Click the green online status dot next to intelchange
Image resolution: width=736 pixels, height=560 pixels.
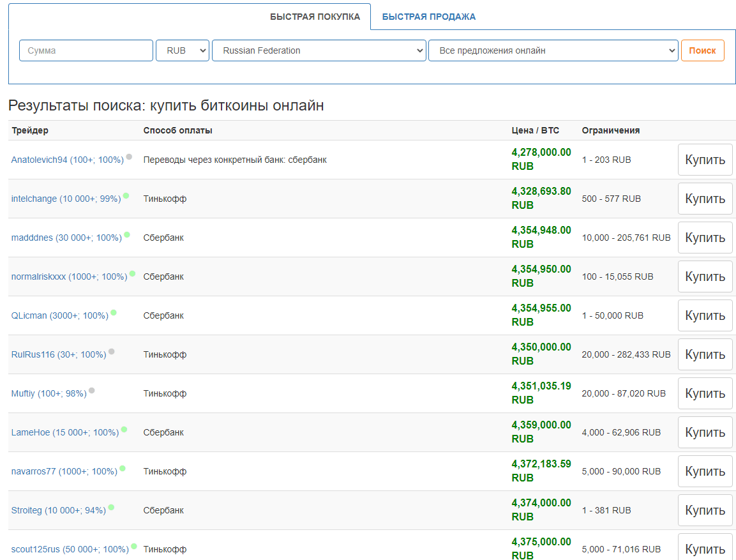click(126, 196)
